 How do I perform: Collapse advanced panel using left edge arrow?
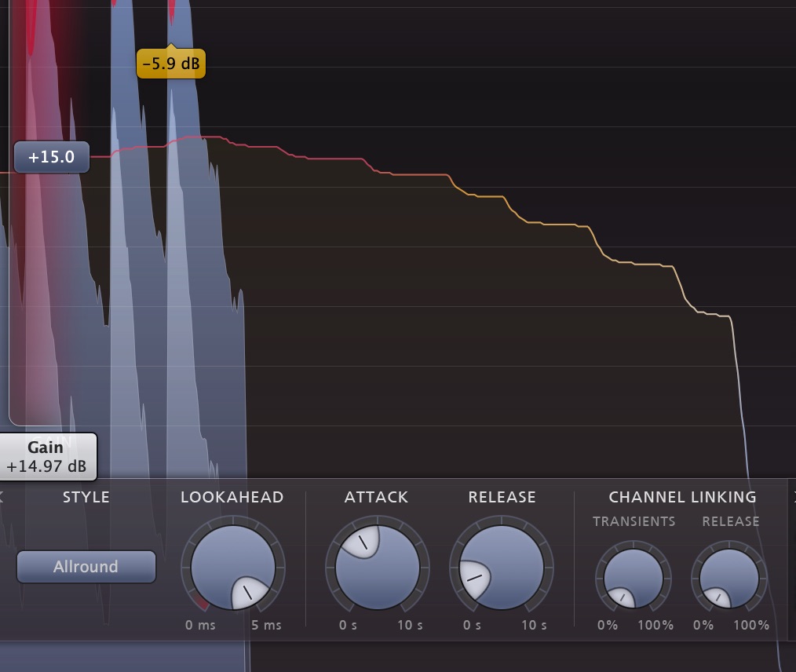[2, 497]
